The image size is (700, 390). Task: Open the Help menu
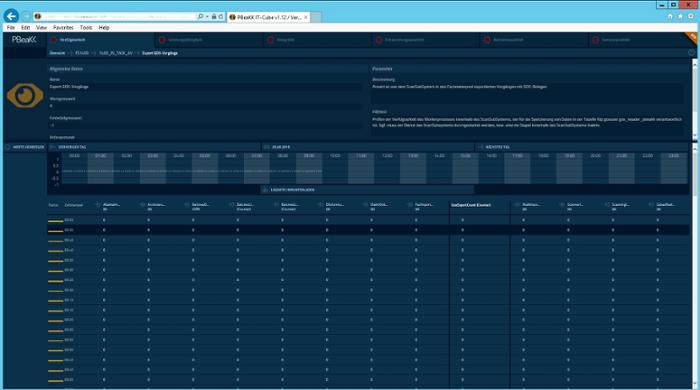(104, 28)
